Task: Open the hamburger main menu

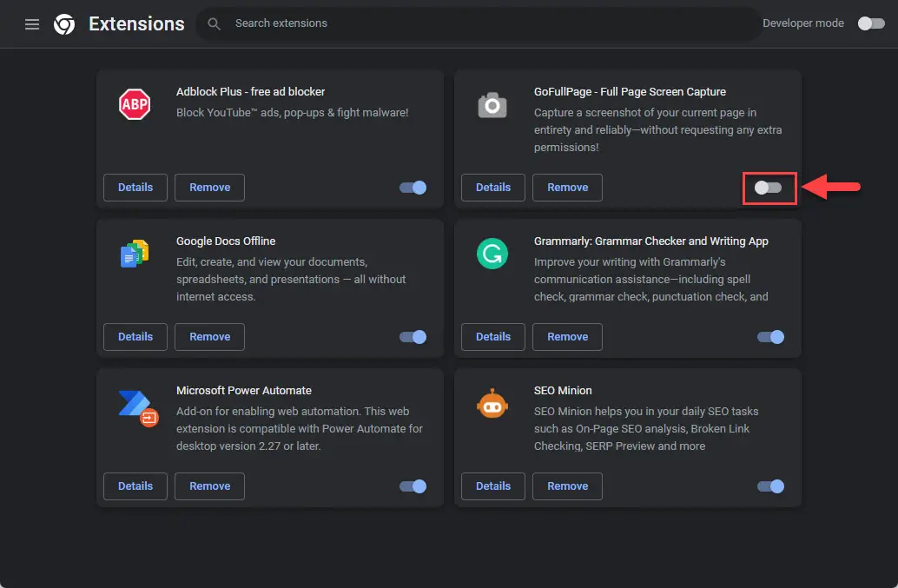Action: click(32, 24)
